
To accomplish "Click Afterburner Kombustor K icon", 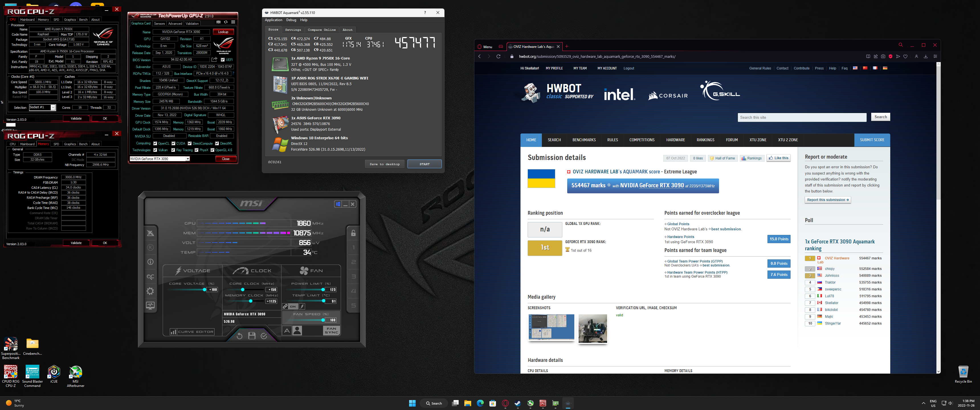I will click(x=150, y=247).
